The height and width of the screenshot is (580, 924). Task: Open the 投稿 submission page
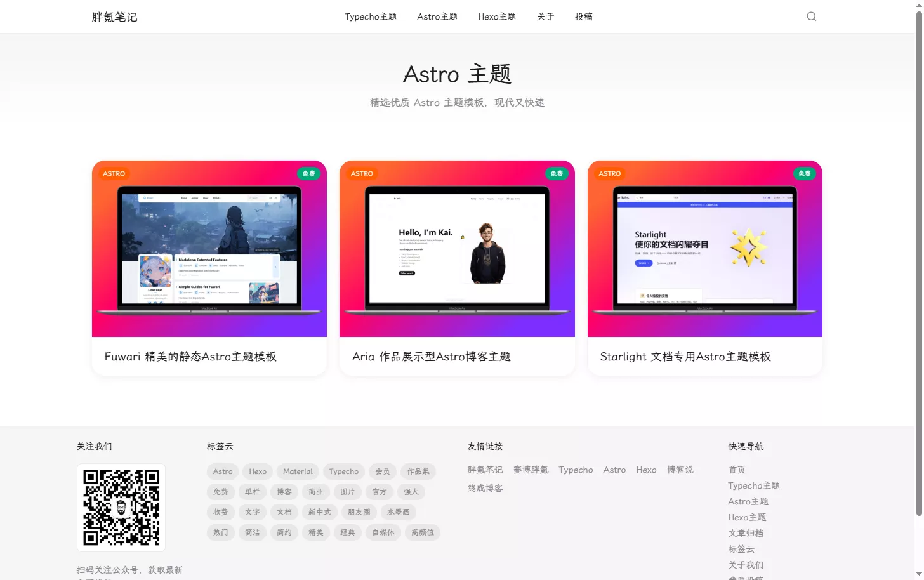click(x=583, y=16)
